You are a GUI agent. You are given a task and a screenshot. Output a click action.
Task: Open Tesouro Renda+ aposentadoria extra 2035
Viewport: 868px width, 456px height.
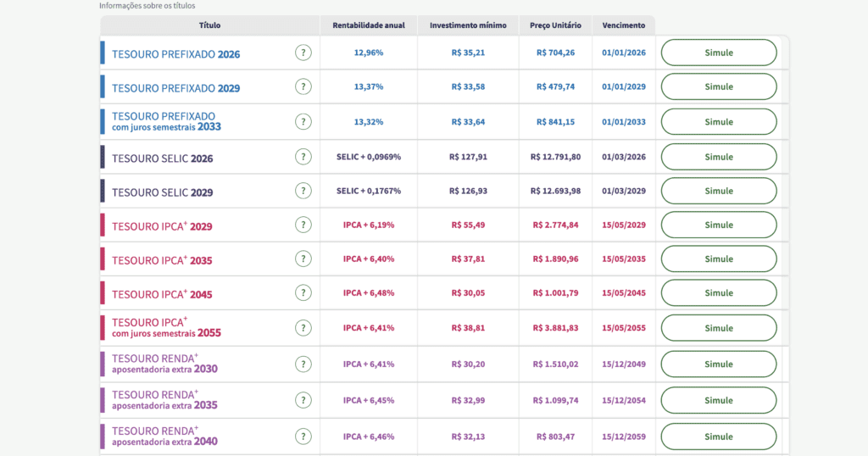tap(164, 399)
